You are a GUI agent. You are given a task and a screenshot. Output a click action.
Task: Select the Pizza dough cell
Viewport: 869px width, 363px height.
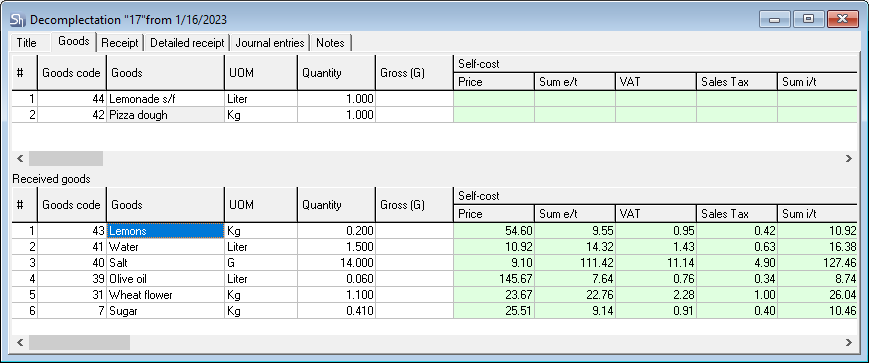[165, 115]
